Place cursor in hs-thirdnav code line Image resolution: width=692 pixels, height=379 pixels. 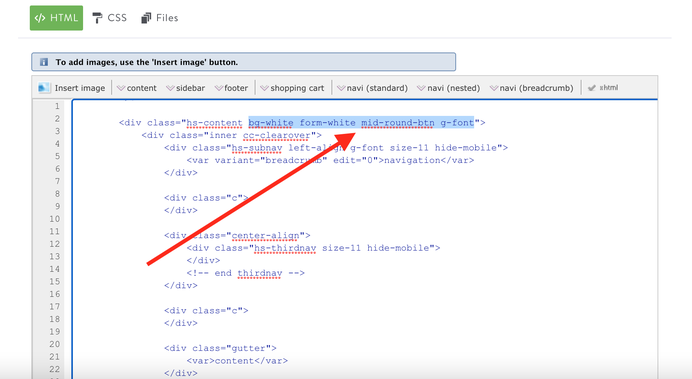(x=313, y=248)
